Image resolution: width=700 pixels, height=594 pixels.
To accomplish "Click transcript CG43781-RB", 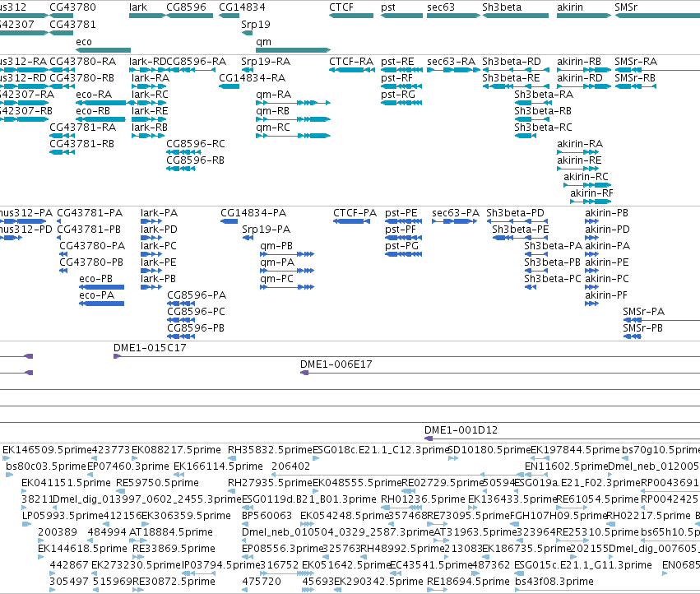I will click(x=62, y=152).
